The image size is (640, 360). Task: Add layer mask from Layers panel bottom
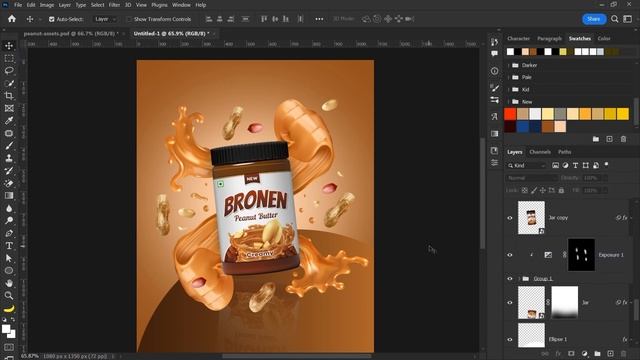point(571,353)
